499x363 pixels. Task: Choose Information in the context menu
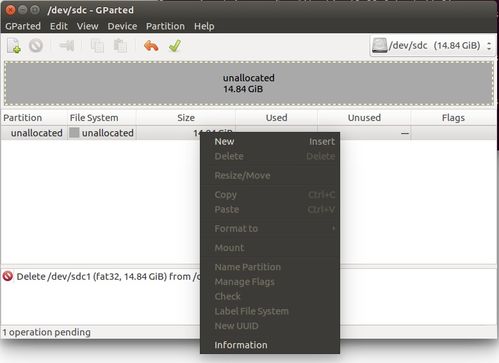point(270,345)
